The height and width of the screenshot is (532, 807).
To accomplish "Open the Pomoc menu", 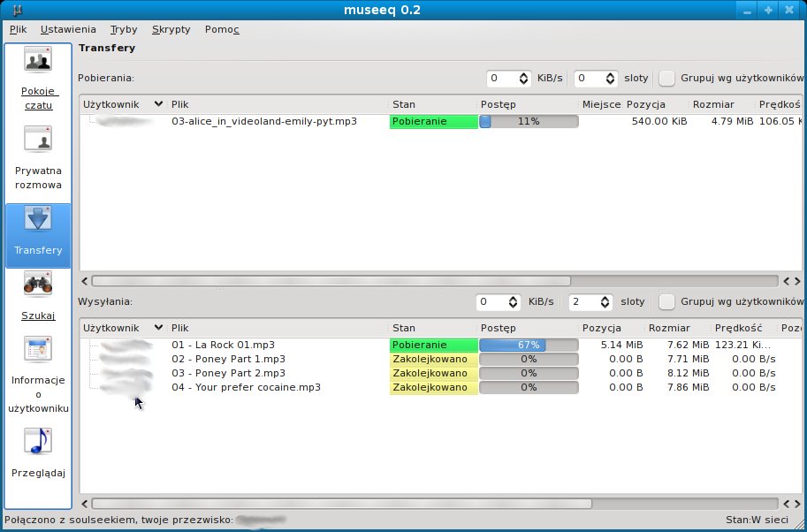I will click(x=222, y=29).
